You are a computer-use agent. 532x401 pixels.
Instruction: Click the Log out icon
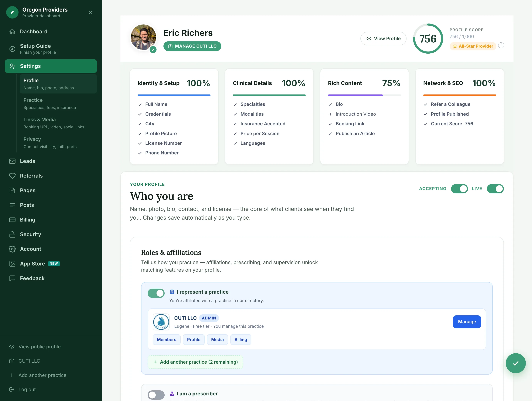click(12, 389)
